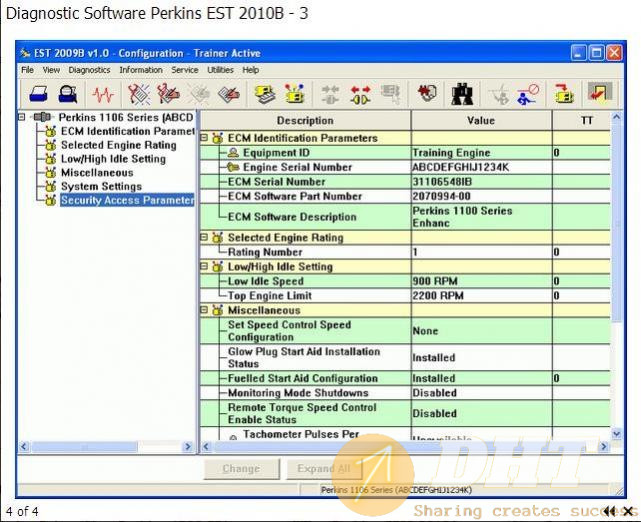
Task: Click the Training Engine value cell
Action: 481,153
